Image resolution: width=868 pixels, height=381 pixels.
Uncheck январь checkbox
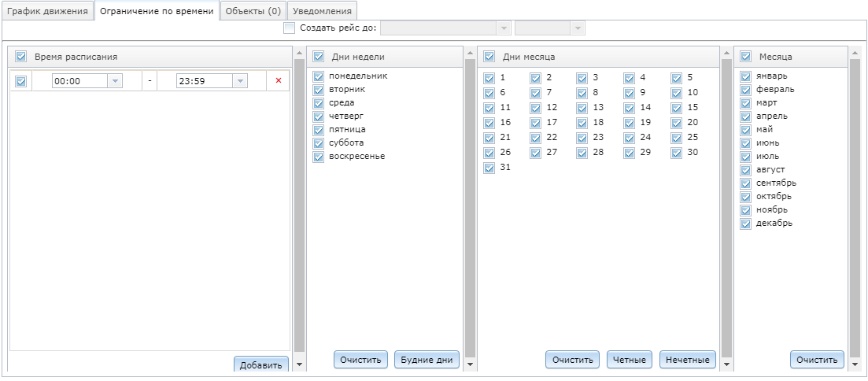click(x=746, y=76)
